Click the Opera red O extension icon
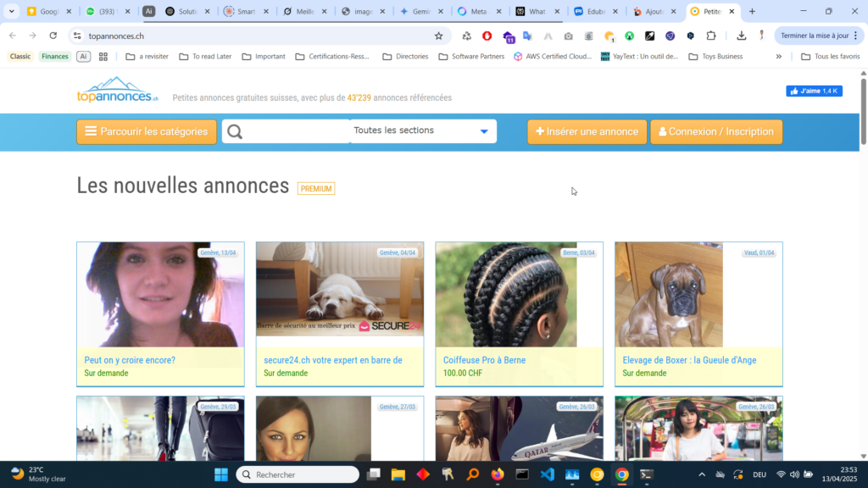 point(487,36)
